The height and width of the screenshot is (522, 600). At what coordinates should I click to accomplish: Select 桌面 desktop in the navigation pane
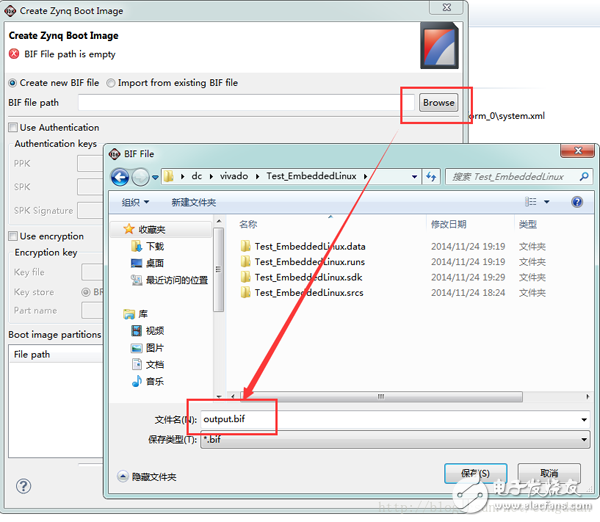pos(155,263)
